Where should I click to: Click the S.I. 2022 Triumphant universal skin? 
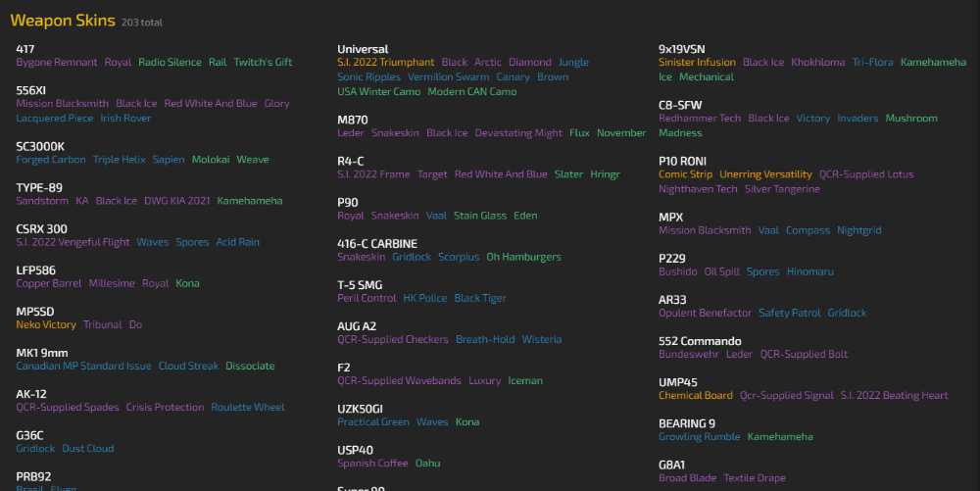pos(385,63)
